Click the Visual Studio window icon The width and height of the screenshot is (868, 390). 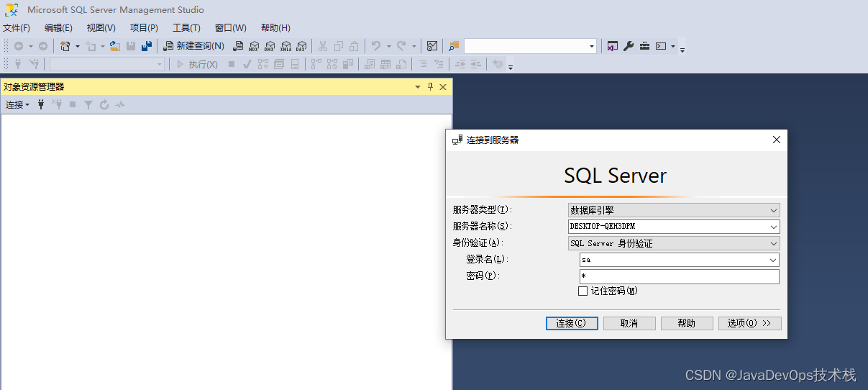coord(612,46)
